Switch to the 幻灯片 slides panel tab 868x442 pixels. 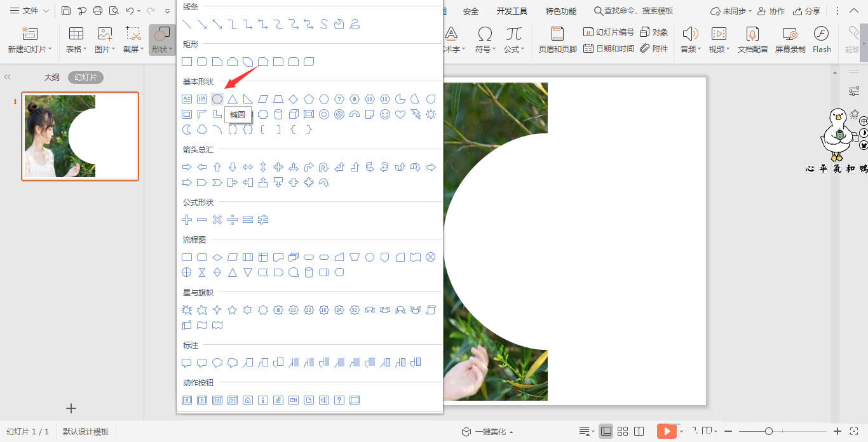pyautogui.click(x=86, y=77)
